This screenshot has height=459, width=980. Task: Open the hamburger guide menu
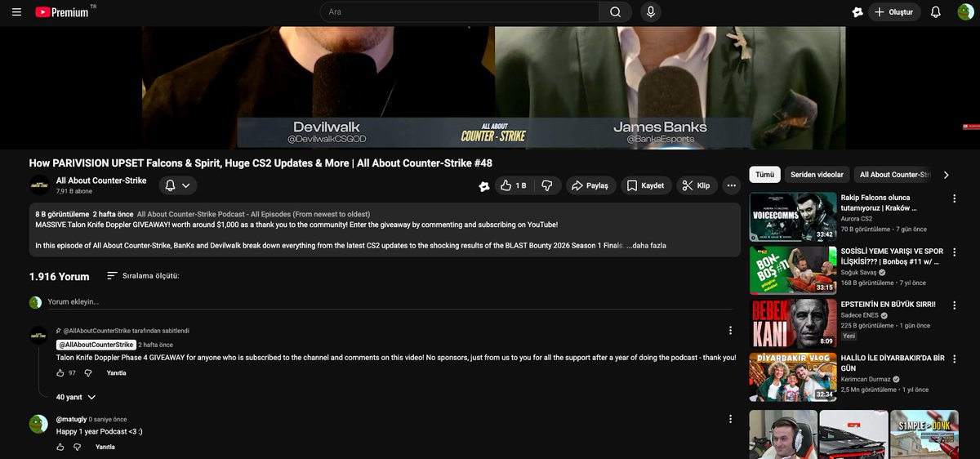pyautogui.click(x=16, y=12)
